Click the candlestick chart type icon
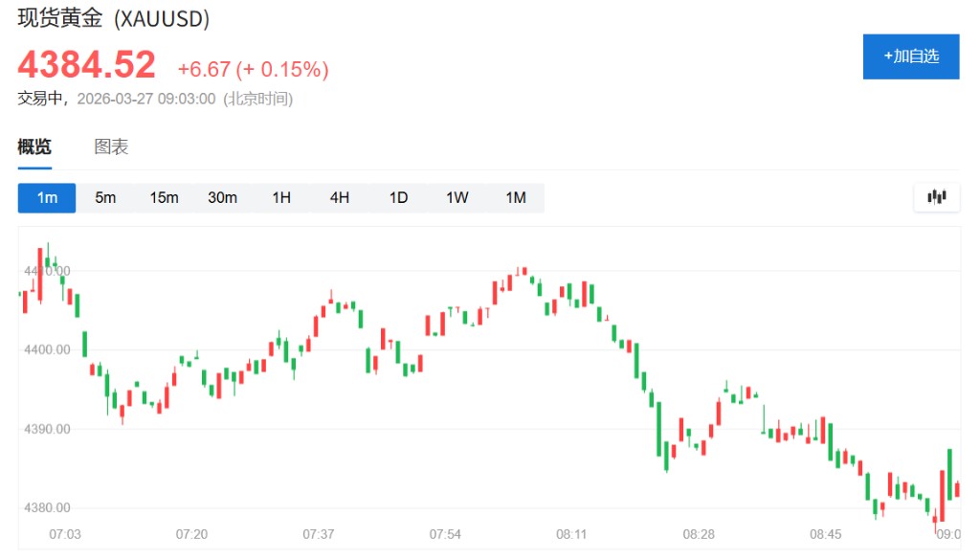Image resolution: width=980 pixels, height=560 pixels. click(x=936, y=198)
